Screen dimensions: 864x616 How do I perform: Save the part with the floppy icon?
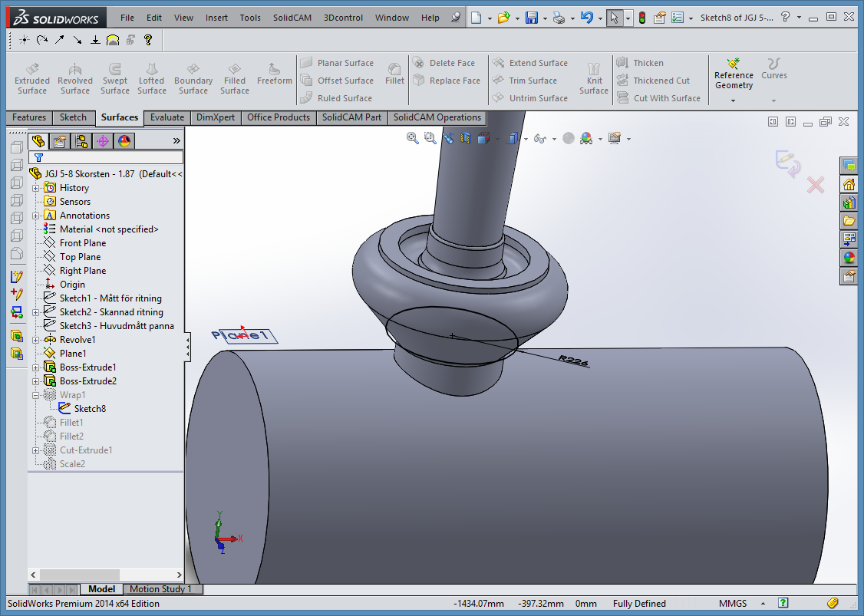(x=532, y=18)
